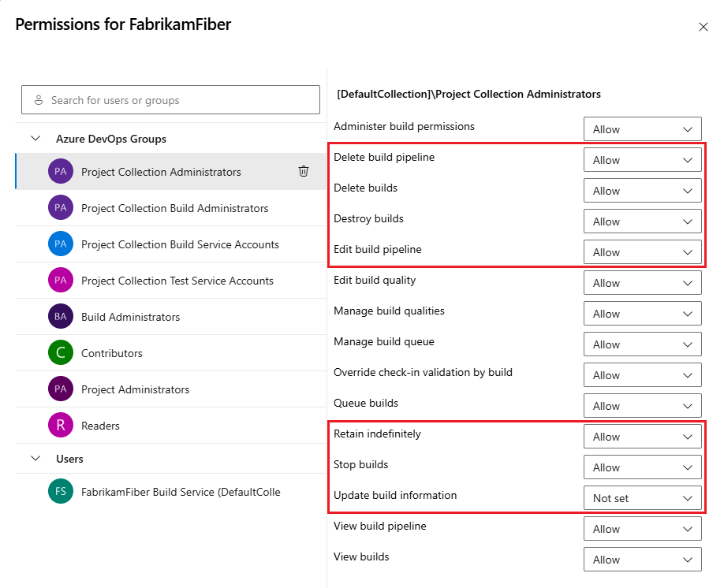Click the Search for users or groups field
Viewport: 724px width, 588px height.
(x=170, y=99)
